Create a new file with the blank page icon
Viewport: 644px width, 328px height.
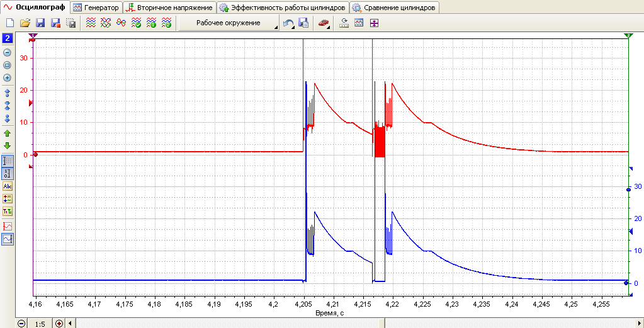(10, 23)
